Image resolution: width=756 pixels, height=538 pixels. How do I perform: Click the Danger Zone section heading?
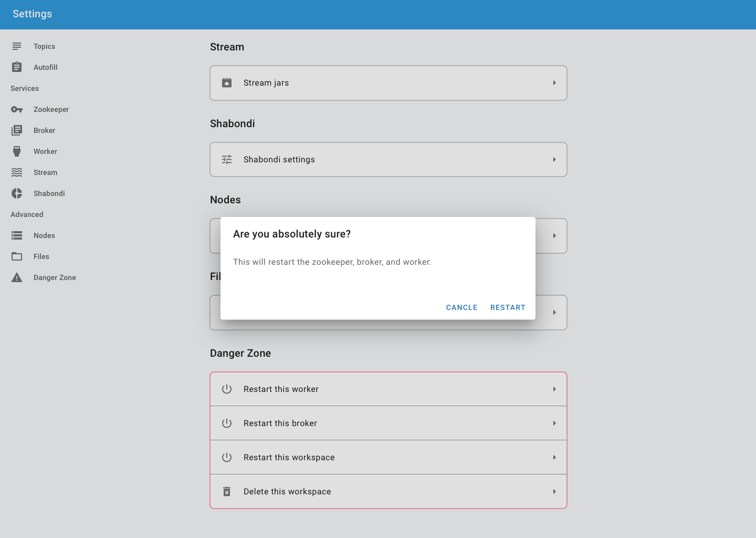240,353
